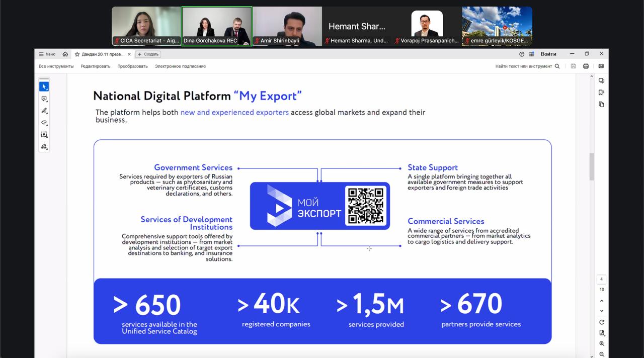Viewport: 644px width, 358px height.
Task: Choose the add comment tool
Action: tap(44, 99)
